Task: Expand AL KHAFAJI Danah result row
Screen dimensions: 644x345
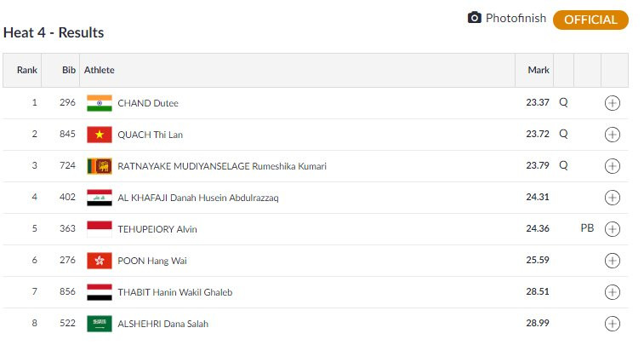Action: click(613, 198)
